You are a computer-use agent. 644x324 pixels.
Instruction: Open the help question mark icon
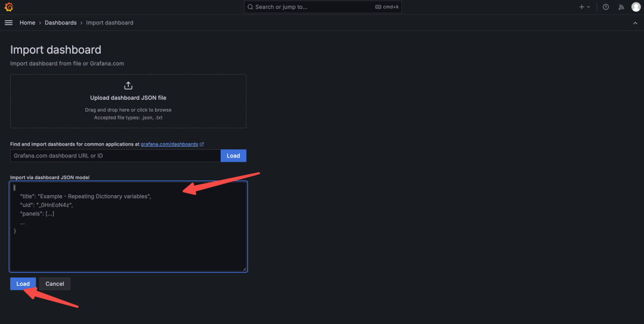pyautogui.click(x=606, y=7)
